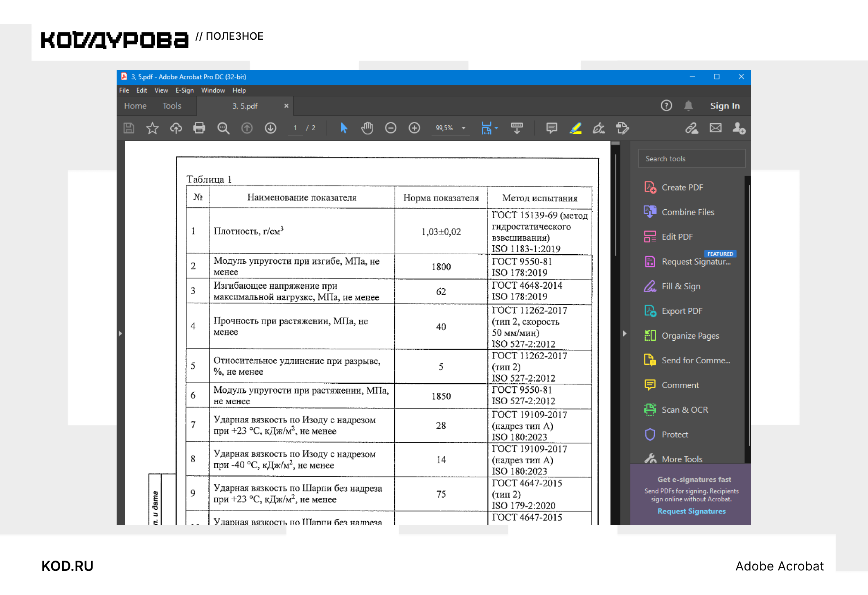Open the E-Sign menu
Screen dimensions: 868x595
tap(185, 90)
